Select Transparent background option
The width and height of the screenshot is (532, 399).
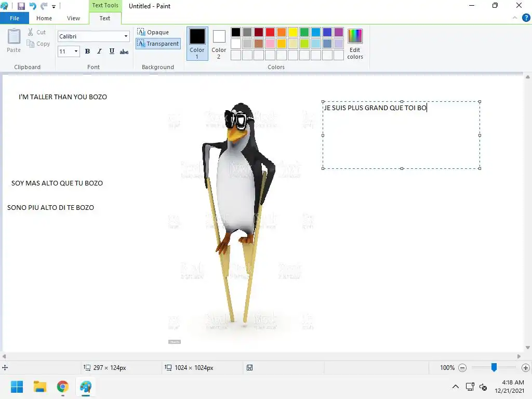coord(158,44)
